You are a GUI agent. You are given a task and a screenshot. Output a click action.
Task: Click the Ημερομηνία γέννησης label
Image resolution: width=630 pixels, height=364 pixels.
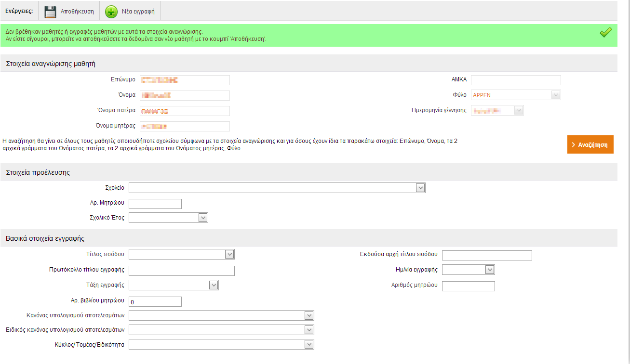tap(439, 110)
